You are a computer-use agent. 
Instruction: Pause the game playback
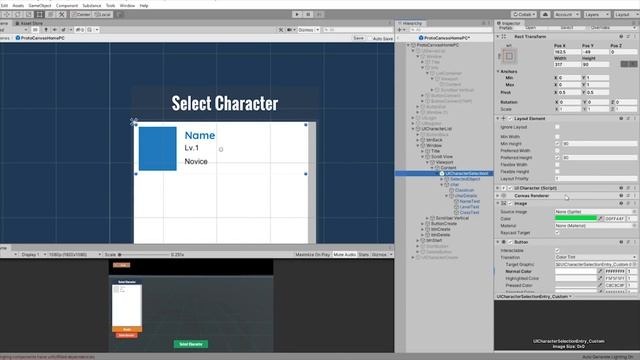tap(308, 14)
